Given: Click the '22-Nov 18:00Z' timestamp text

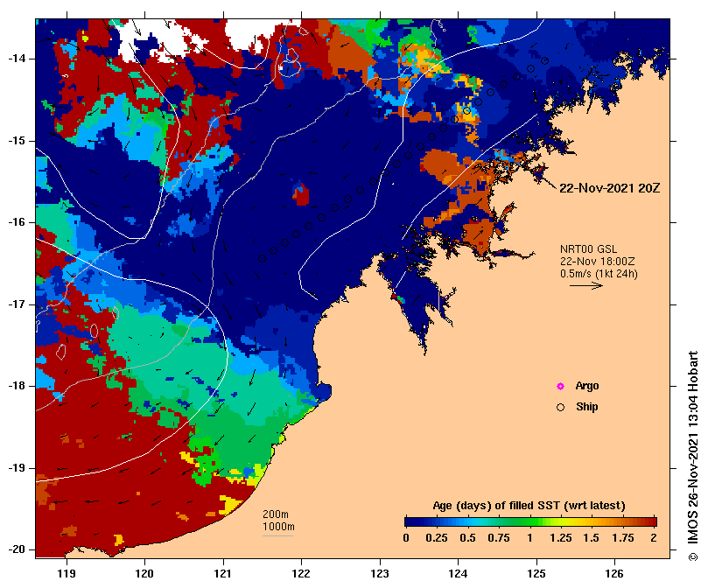Looking at the screenshot, I should click(x=598, y=262).
